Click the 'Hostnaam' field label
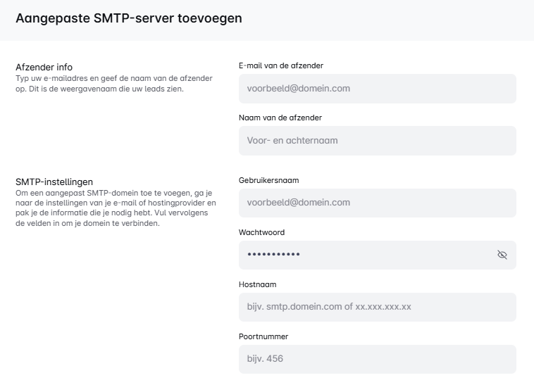This screenshot has width=534, height=392. click(258, 284)
